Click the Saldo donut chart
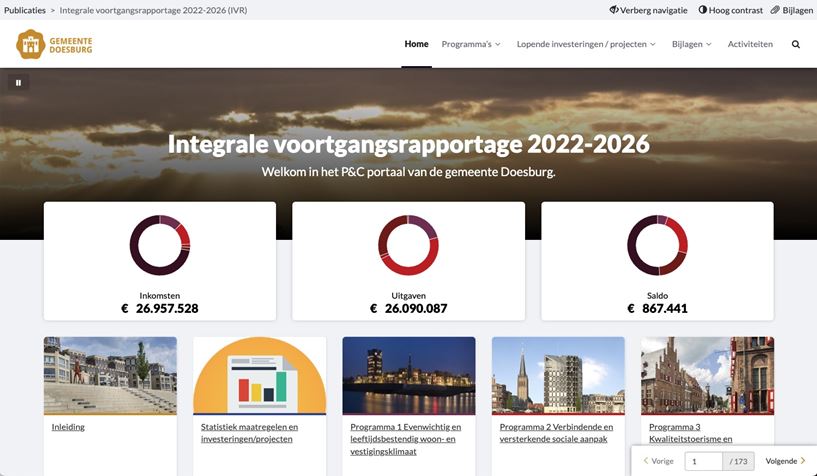The width and height of the screenshot is (817, 476). [x=657, y=245]
